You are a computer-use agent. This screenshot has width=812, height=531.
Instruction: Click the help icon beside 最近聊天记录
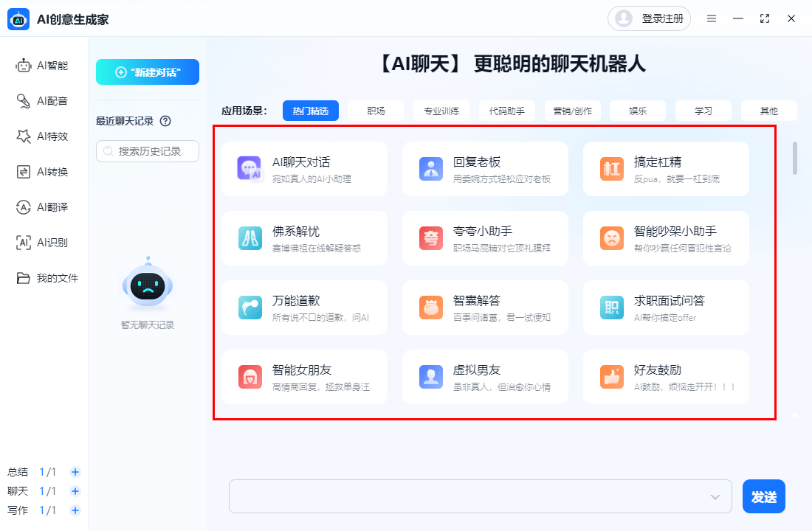pyautogui.click(x=165, y=121)
